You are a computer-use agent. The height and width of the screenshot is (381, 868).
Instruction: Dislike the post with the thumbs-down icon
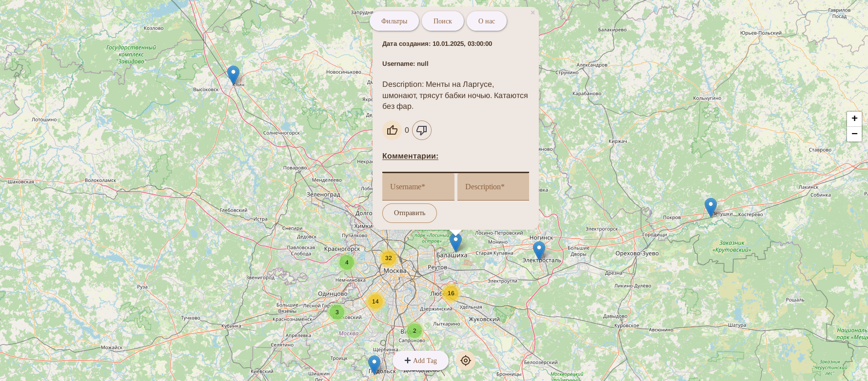click(x=422, y=130)
